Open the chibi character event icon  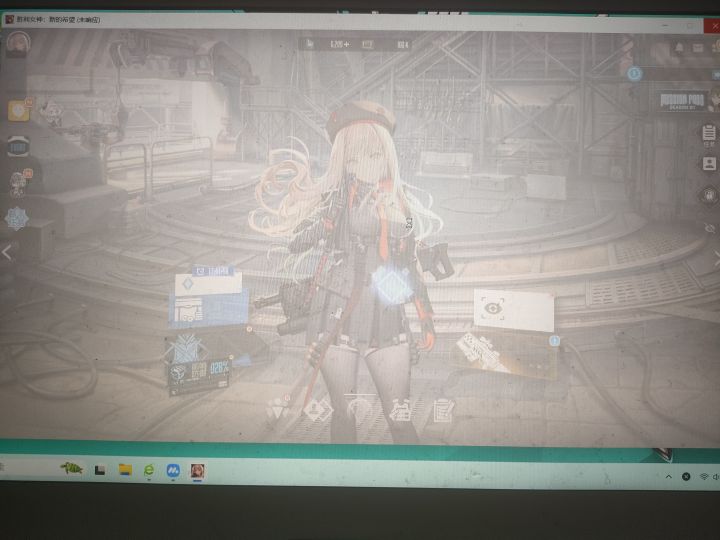click(20, 183)
